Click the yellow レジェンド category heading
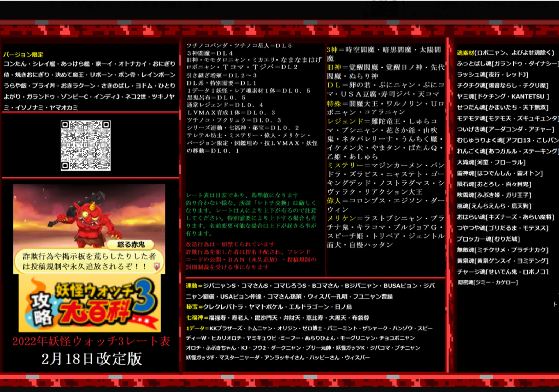This screenshot has height=392, width=559. pyautogui.click(x=345, y=121)
